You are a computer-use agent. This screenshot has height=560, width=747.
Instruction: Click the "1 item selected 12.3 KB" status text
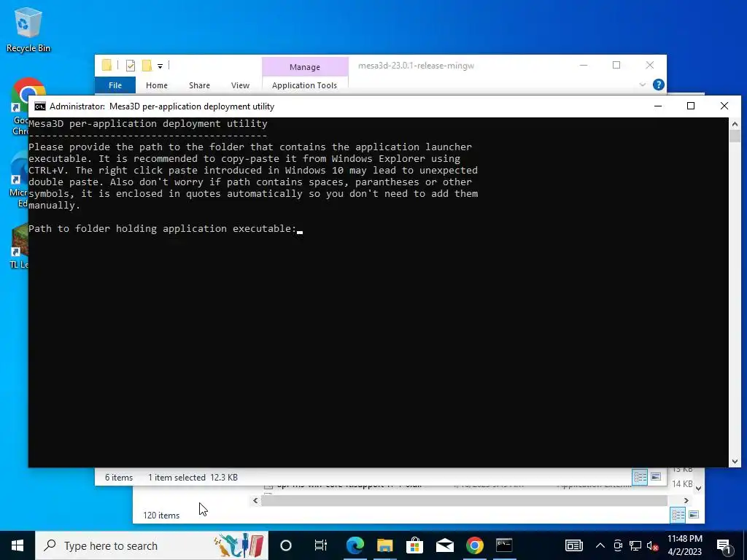point(193,478)
